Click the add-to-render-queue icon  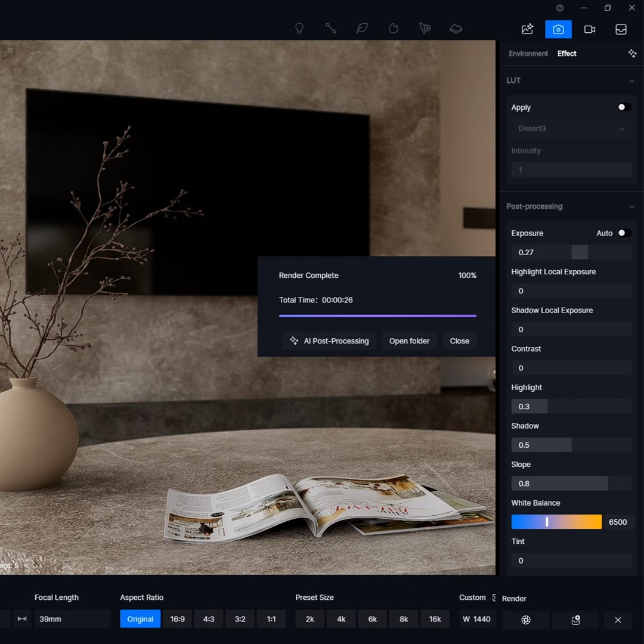coord(575,620)
